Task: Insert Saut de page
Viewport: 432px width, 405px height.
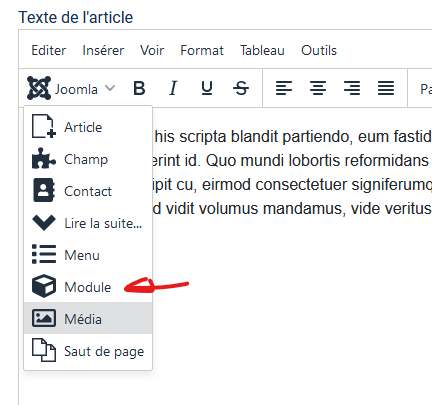Action: click(88, 351)
